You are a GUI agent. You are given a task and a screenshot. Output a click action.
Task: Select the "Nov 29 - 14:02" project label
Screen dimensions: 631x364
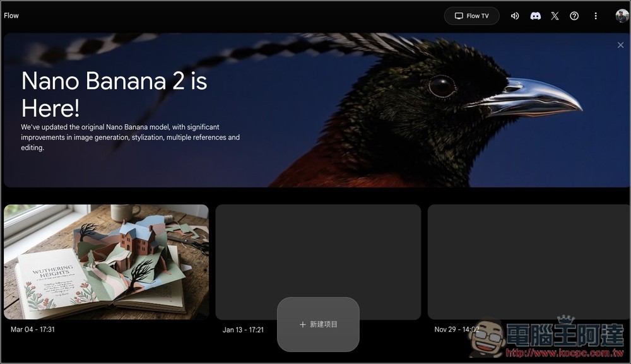(456, 329)
